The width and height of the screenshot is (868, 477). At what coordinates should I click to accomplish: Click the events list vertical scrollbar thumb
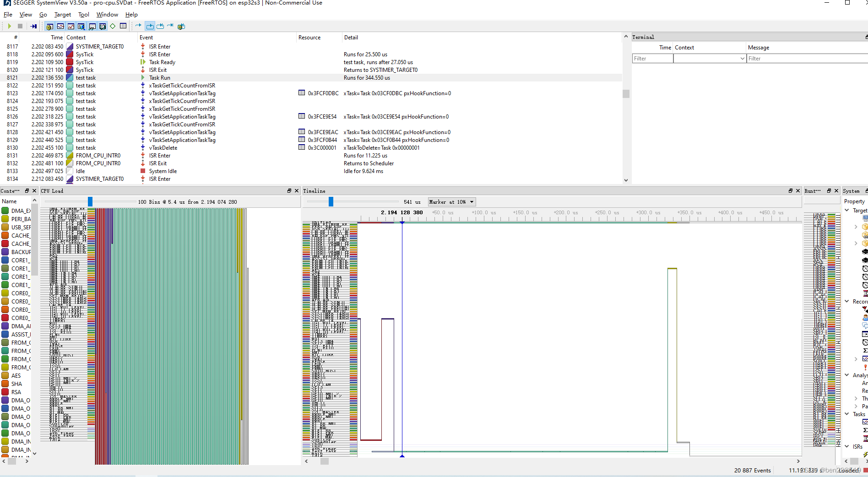pyautogui.click(x=626, y=94)
